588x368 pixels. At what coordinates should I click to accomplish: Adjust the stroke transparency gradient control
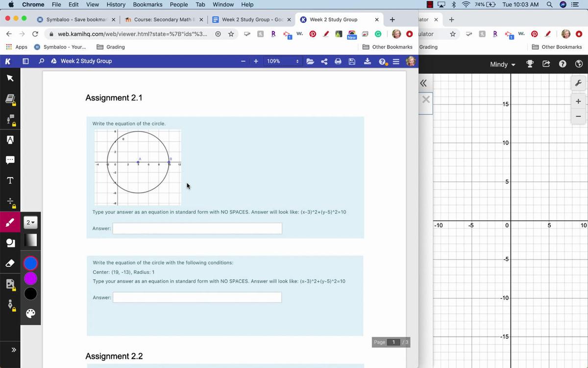pyautogui.click(x=30, y=240)
